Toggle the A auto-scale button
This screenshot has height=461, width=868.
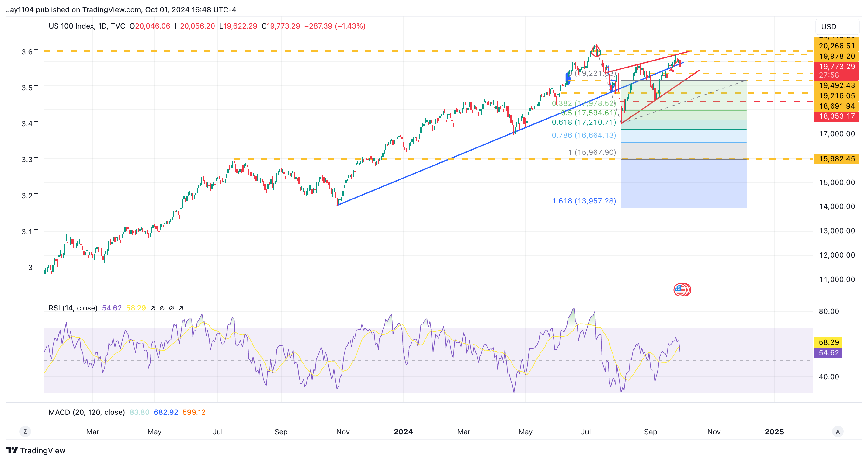click(x=838, y=431)
